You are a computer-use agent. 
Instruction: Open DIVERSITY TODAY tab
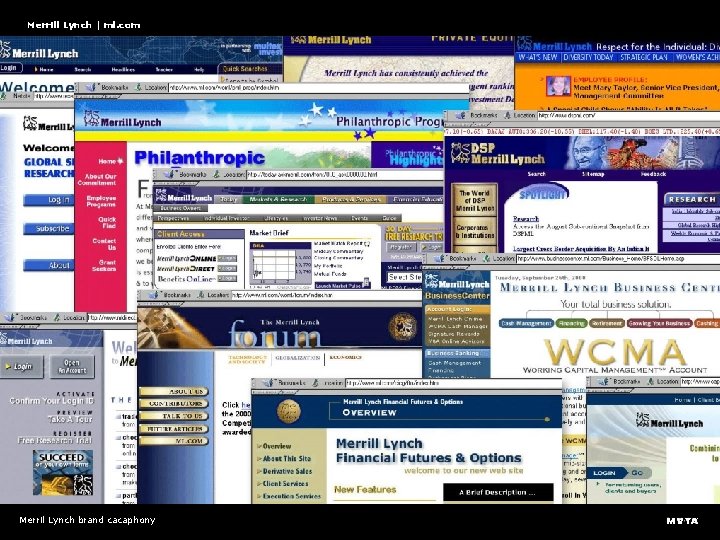coord(588,57)
